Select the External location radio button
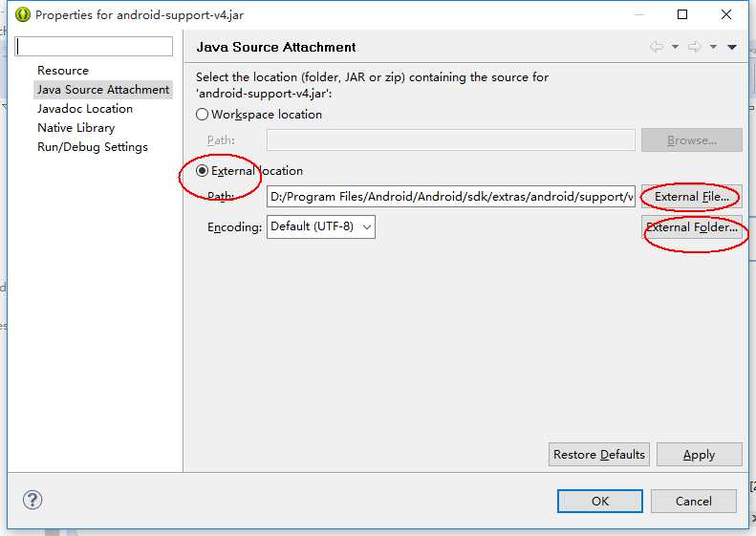756x536 pixels. point(202,171)
